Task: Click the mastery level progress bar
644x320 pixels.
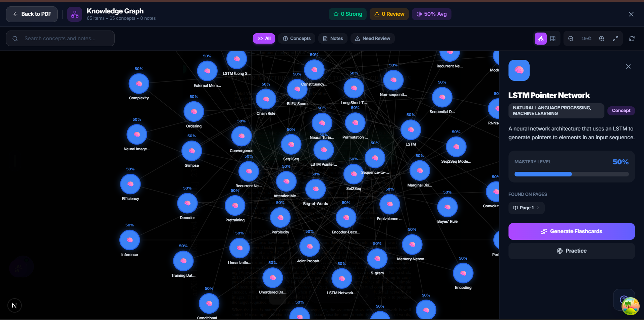Action: (571, 174)
